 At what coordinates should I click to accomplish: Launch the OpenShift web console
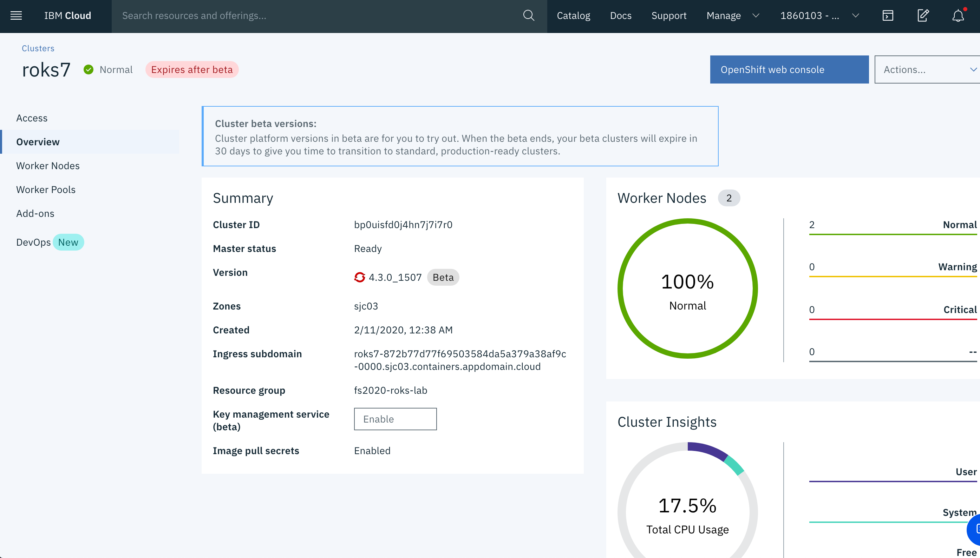click(789, 69)
